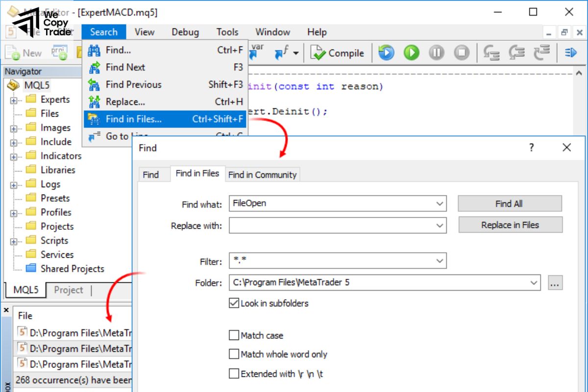
Task: Click the Step Into debugging icon
Action: pos(491,52)
